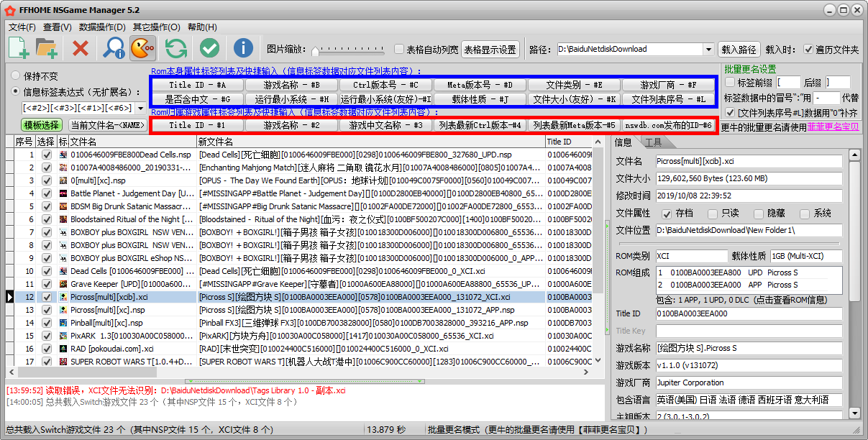Open the 数据操作(D) menu

(x=102, y=27)
